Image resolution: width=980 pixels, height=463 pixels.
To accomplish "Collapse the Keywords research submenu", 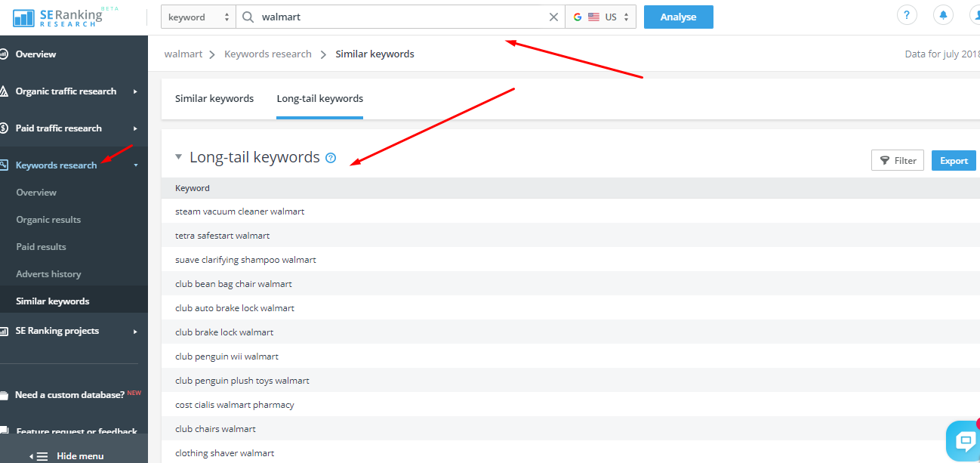I will tap(135, 165).
